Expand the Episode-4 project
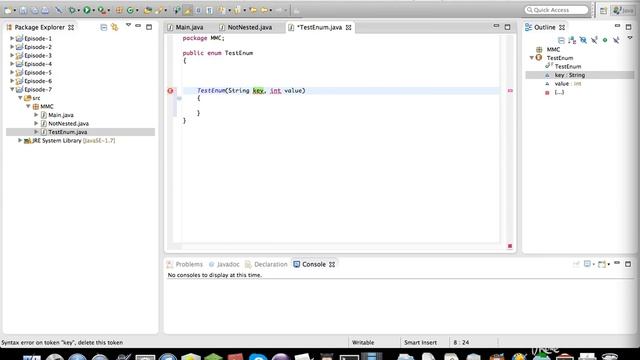Screen dimensions: 640x360 coord(12,64)
